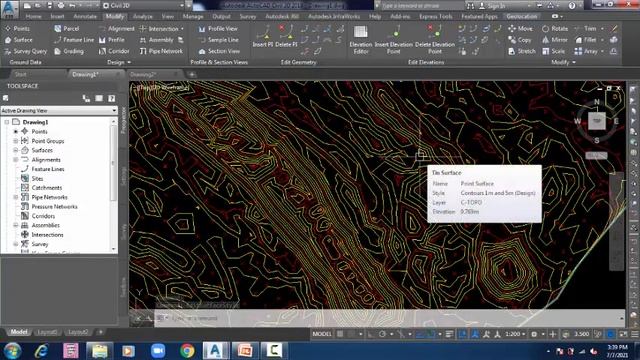Click Delete Elevation Point tool
The image size is (640, 360).
click(x=434, y=40)
